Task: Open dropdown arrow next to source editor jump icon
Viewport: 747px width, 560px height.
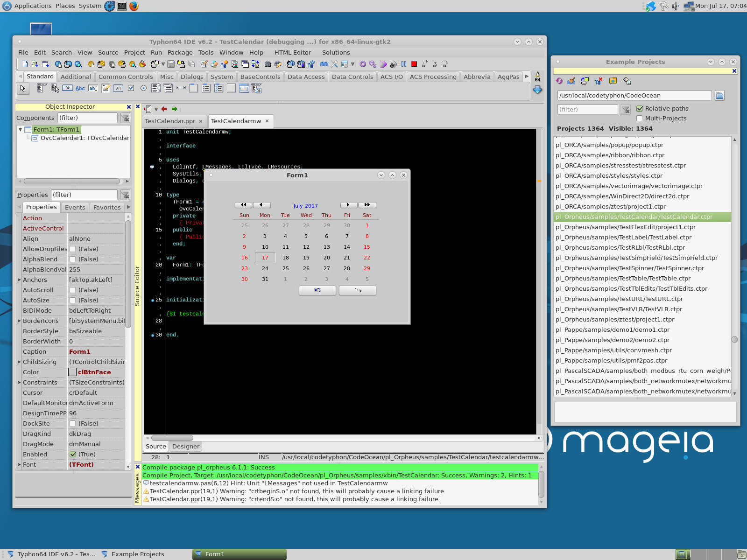Action: (x=156, y=110)
